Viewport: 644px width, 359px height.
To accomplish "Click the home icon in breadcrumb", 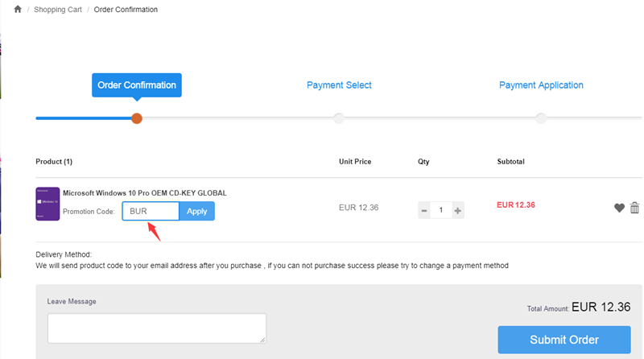I will (x=18, y=10).
